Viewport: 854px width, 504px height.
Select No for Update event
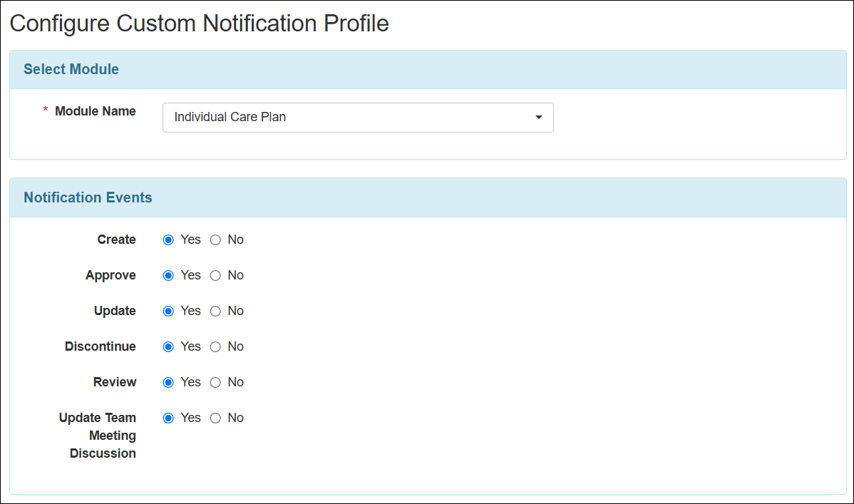(216, 311)
